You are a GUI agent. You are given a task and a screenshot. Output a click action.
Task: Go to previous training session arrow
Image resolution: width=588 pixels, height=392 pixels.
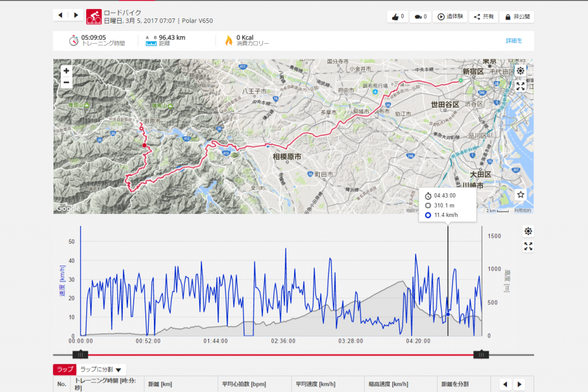[60, 15]
